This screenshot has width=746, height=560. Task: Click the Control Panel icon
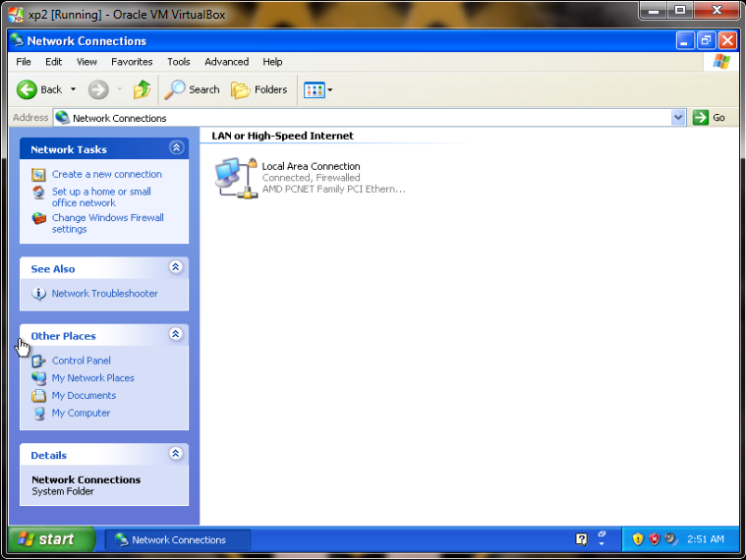coord(38,362)
